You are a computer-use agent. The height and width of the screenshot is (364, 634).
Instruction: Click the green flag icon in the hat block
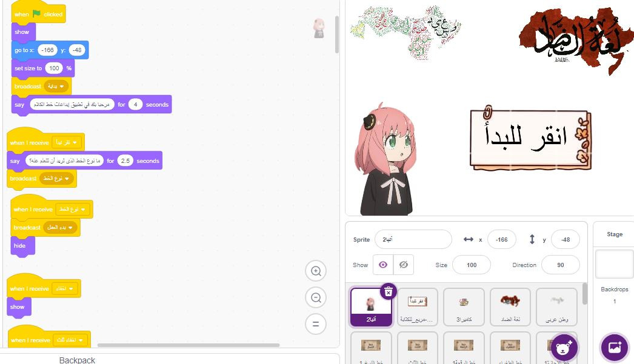(x=36, y=14)
